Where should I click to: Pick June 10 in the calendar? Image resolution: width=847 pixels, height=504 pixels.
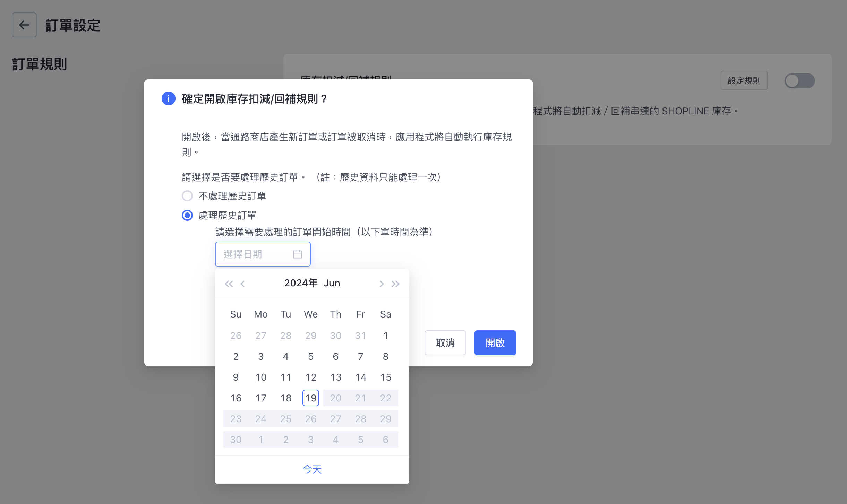[x=261, y=377]
